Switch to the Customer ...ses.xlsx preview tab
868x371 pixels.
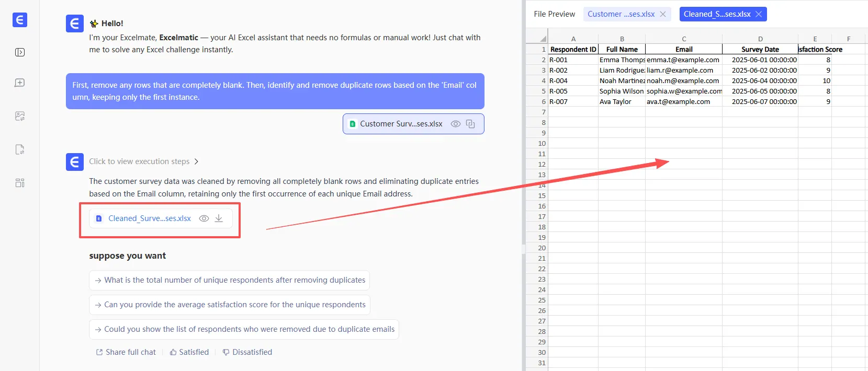click(621, 14)
